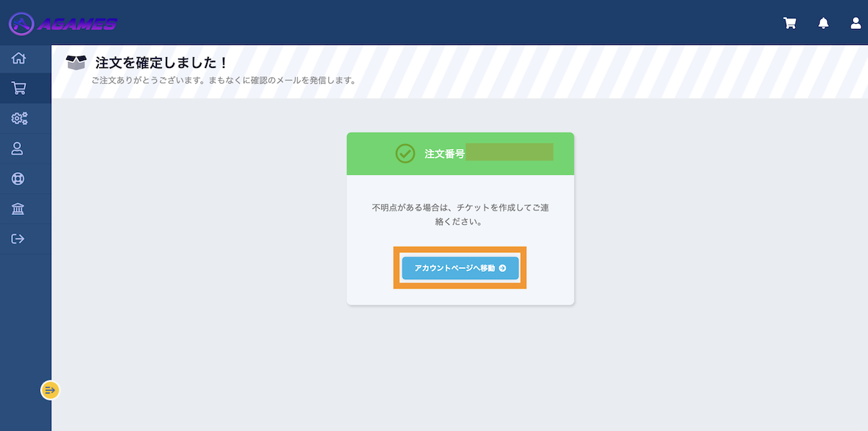Open the shopping cart icon in the top bar
The image size is (868, 431).
[x=789, y=22]
